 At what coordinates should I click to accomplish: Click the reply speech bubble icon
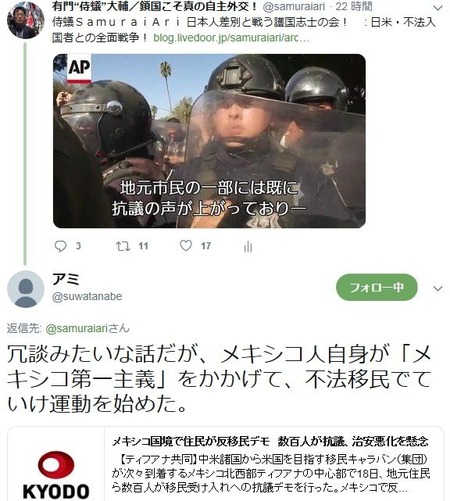[x=60, y=246]
